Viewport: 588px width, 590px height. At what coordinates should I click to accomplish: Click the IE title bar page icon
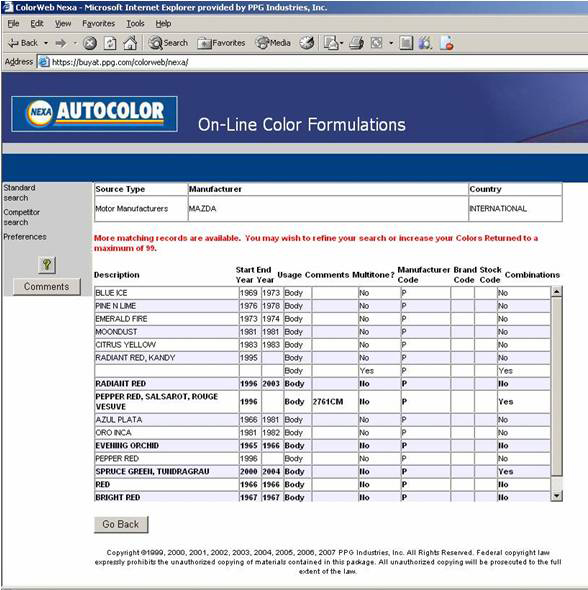coord(8,7)
